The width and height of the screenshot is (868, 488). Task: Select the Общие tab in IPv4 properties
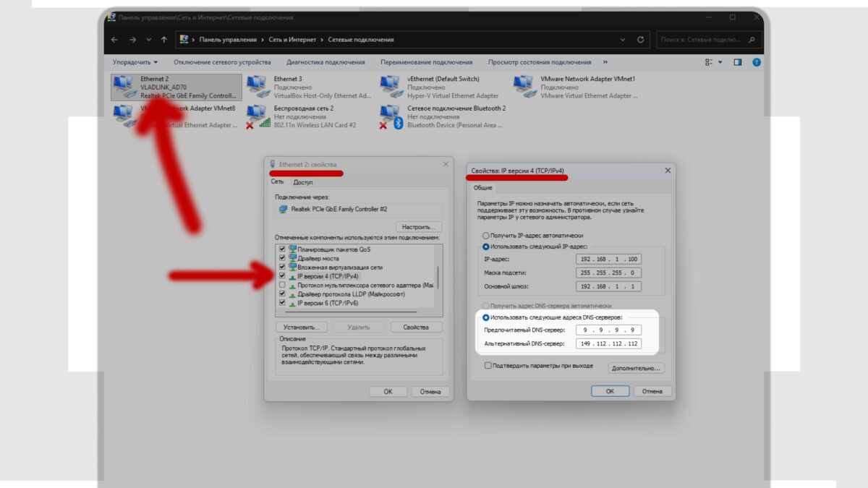482,188
